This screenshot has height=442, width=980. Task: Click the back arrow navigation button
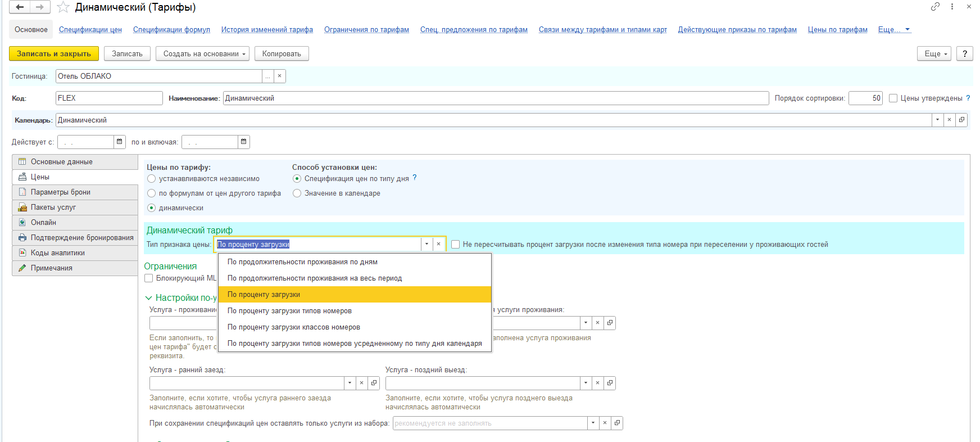click(20, 7)
